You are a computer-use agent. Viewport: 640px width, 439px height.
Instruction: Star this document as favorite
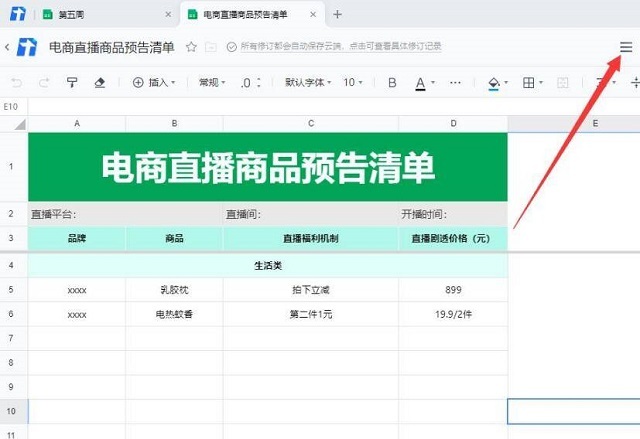[191, 47]
